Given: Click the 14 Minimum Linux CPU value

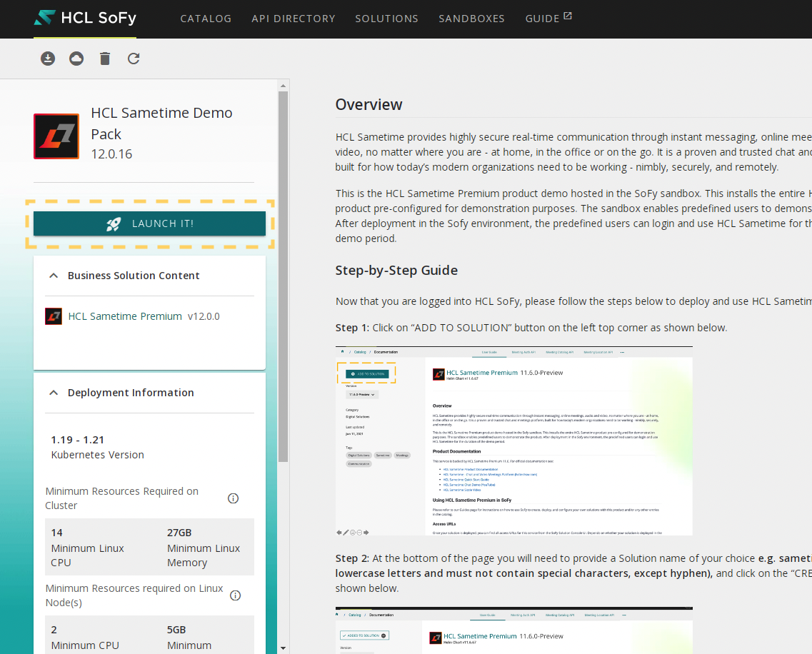Looking at the screenshot, I should point(57,533).
